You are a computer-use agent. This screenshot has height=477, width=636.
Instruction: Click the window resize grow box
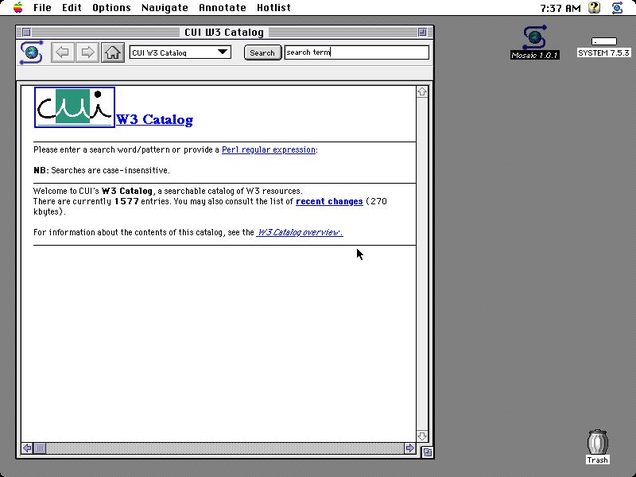pyautogui.click(x=428, y=452)
